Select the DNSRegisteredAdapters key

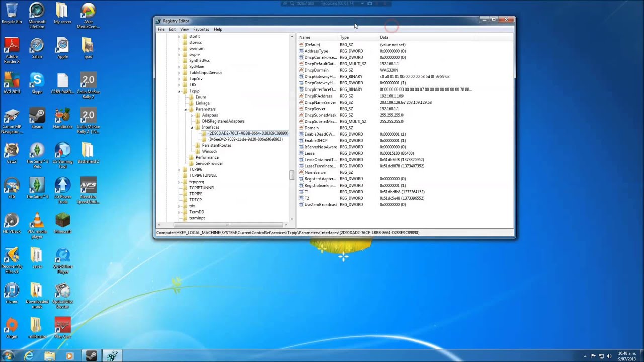tap(223, 121)
